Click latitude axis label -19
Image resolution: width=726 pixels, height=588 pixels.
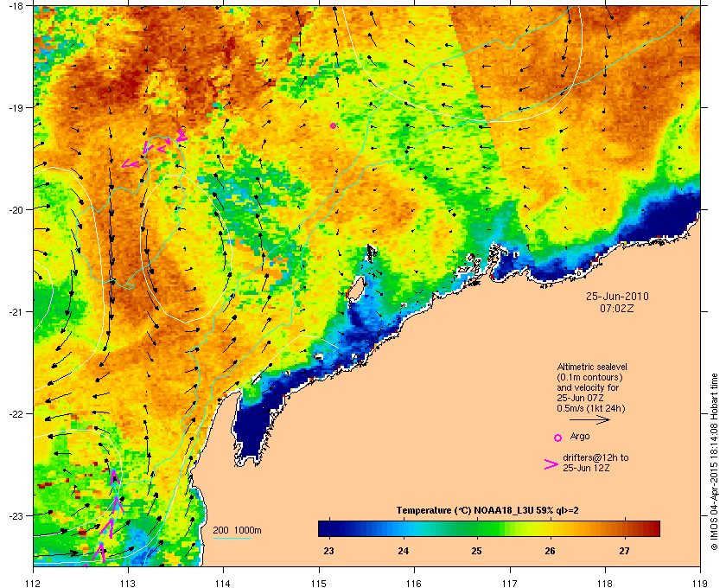point(16,107)
